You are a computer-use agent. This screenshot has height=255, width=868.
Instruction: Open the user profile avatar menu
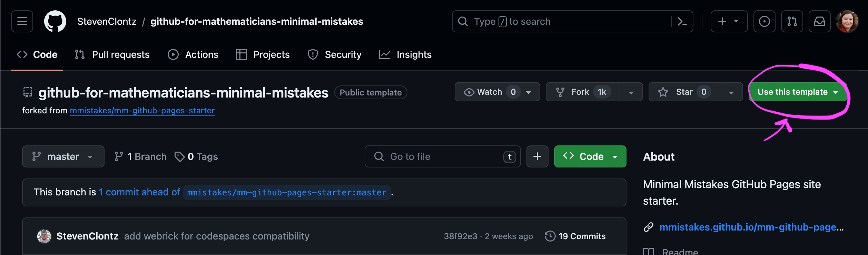click(x=847, y=21)
